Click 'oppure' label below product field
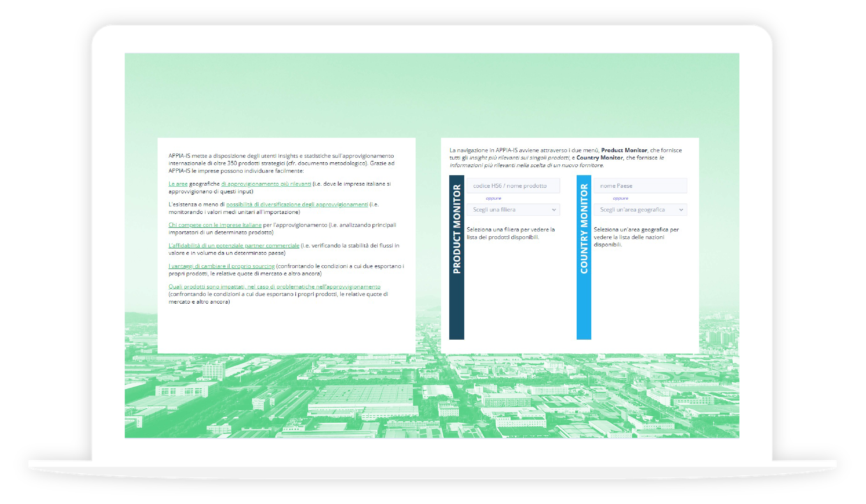 pos(493,198)
